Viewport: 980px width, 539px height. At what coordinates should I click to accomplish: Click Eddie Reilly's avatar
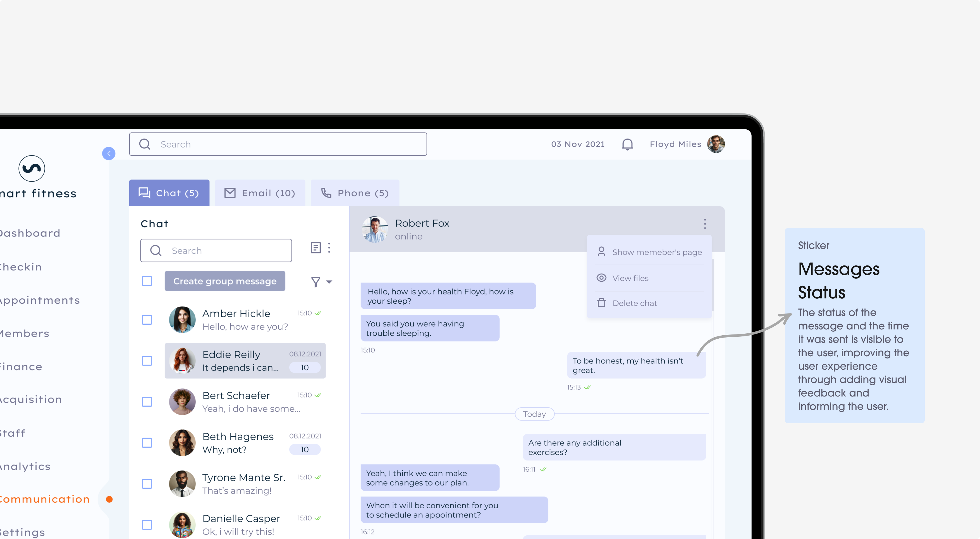[182, 361]
